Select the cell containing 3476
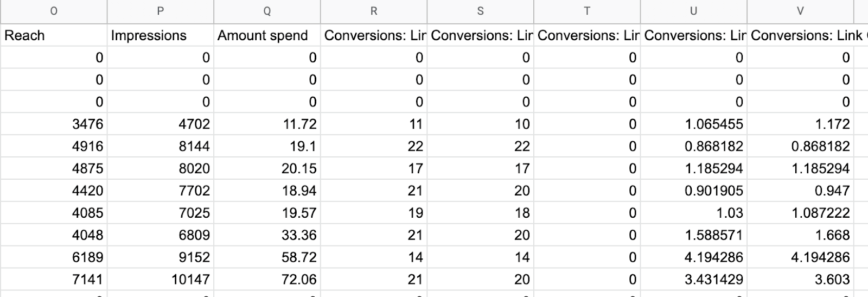The width and height of the screenshot is (868, 297). [54, 124]
